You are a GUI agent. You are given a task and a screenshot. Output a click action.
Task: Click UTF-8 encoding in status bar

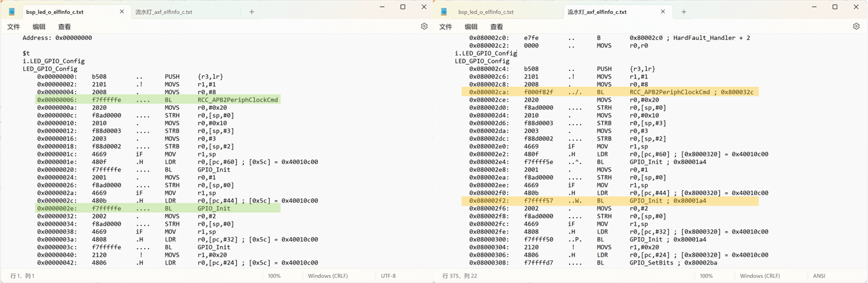pyautogui.click(x=388, y=276)
